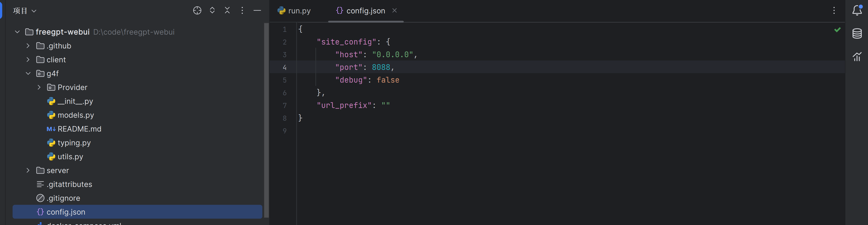Open models.py in the project tree
Image resolution: width=868 pixels, height=225 pixels.
75,115
